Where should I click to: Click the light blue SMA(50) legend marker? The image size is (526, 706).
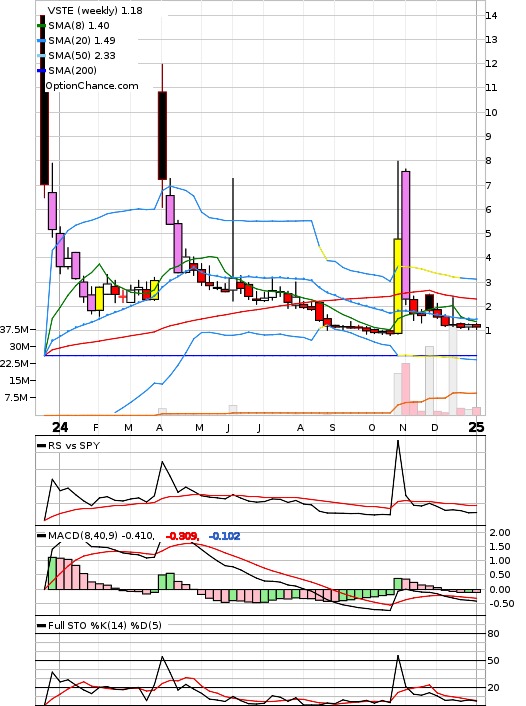[x=41, y=55]
